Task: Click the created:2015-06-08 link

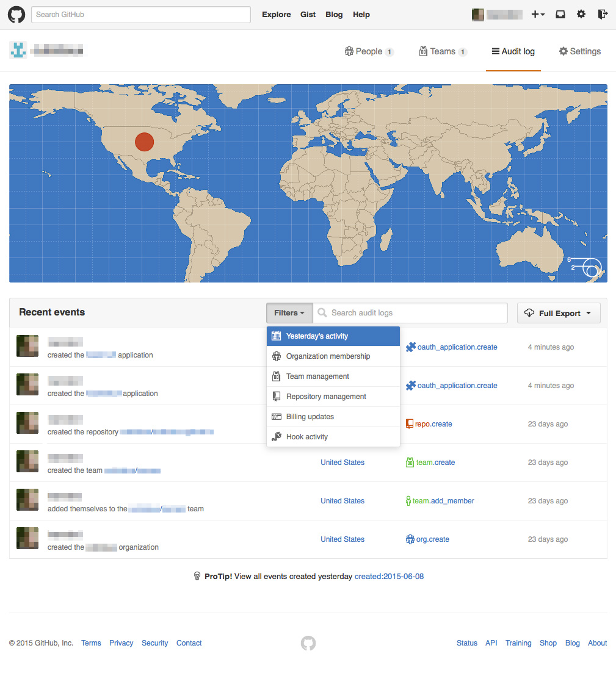Action: tap(389, 576)
